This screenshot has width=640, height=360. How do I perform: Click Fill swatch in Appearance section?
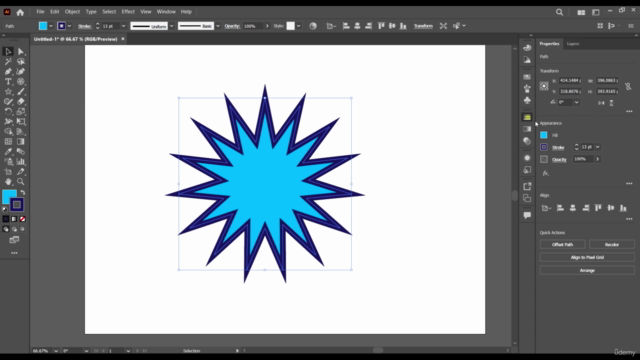(544, 135)
